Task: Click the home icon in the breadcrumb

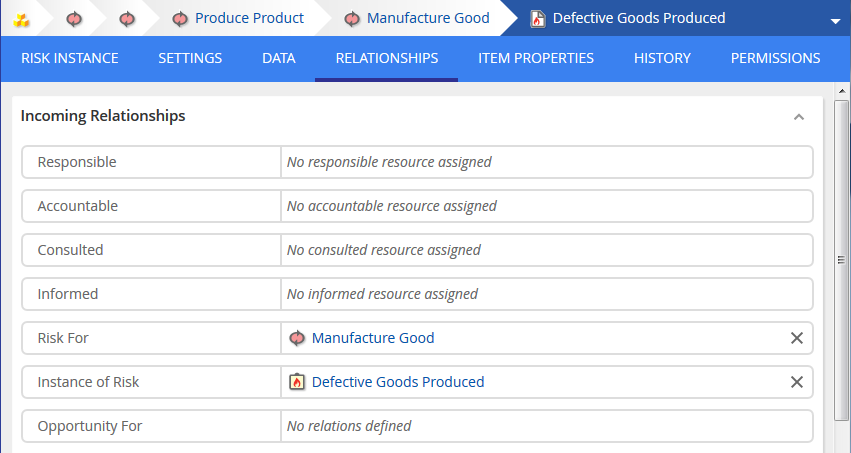Action: point(22,19)
